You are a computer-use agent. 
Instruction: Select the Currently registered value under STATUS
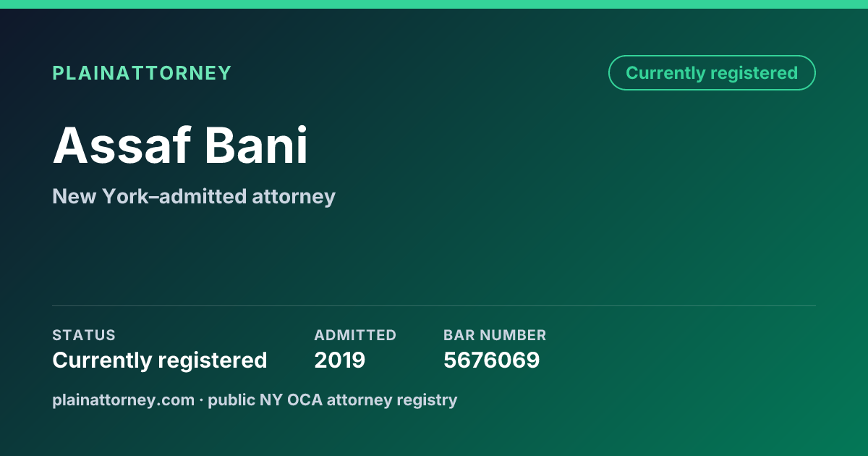[x=160, y=360]
